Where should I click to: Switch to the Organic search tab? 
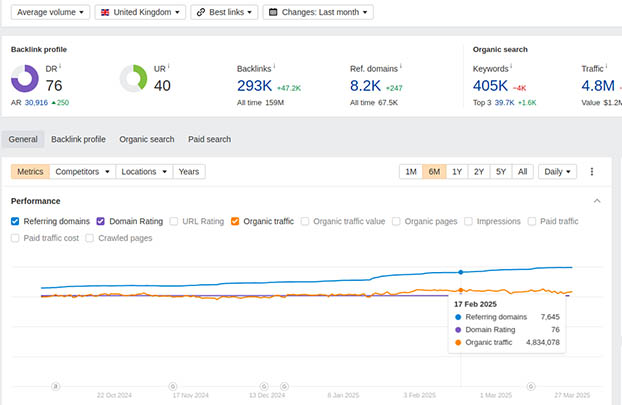pyautogui.click(x=146, y=139)
